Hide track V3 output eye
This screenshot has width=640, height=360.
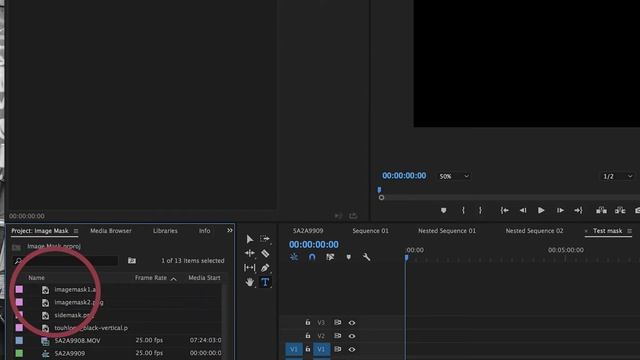(x=352, y=322)
